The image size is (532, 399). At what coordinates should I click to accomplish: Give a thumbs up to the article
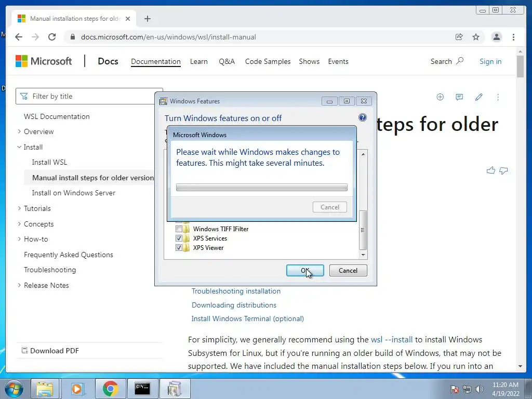[490, 170]
